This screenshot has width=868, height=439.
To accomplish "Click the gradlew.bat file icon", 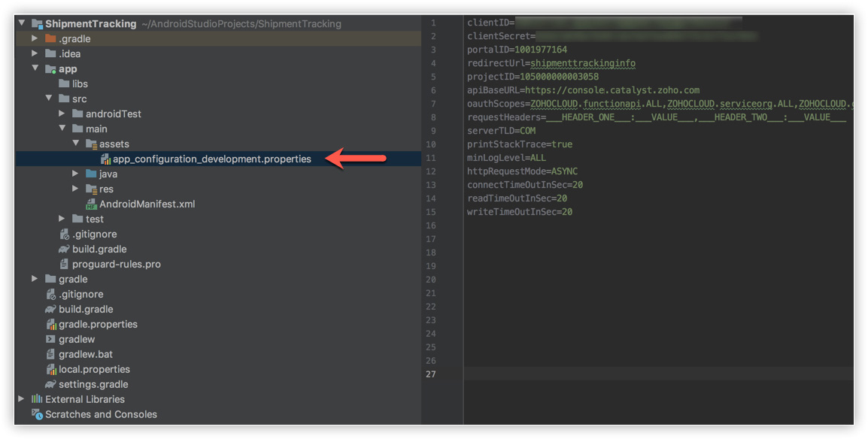I will [x=50, y=354].
